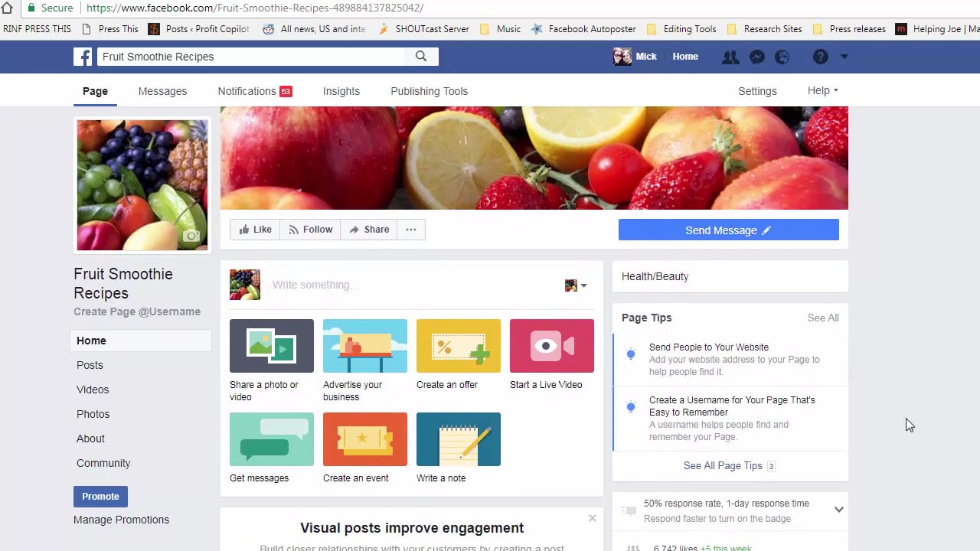This screenshot has width=980, height=551.
Task: Open the Press releases bookmarks folder
Action: point(849,29)
